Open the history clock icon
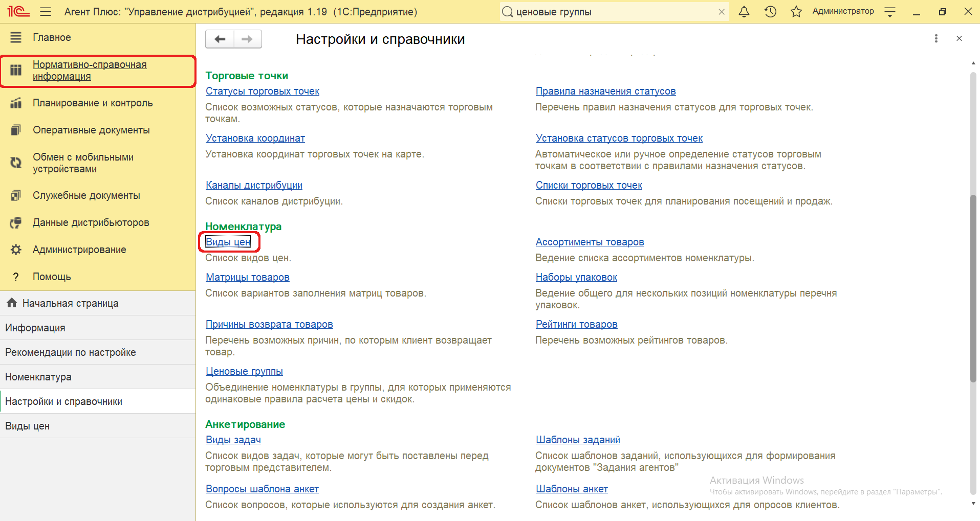The width and height of the screenshot is (980, 521). [770, 12]
